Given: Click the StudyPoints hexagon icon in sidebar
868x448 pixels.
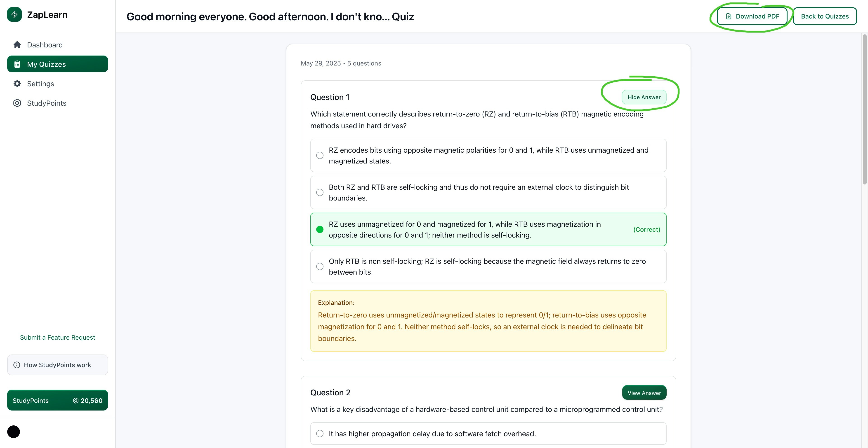Looking at the screenshot, I should 17,103.
